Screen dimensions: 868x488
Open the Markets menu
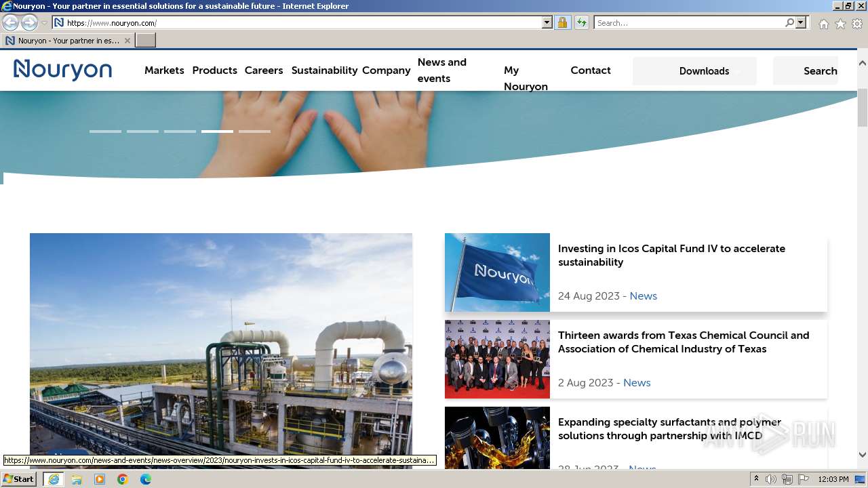point(164,70)
